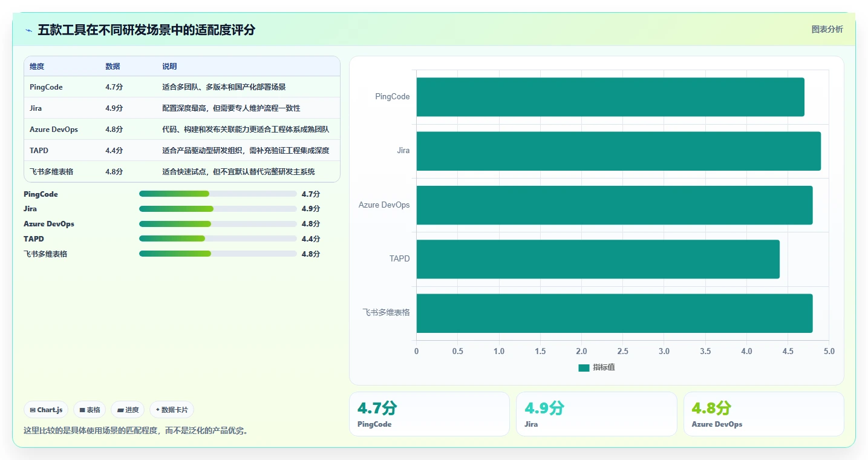Click the PingCode bar in the chart
Viewport: 868px width, 460px height.
tap(610, 97)
